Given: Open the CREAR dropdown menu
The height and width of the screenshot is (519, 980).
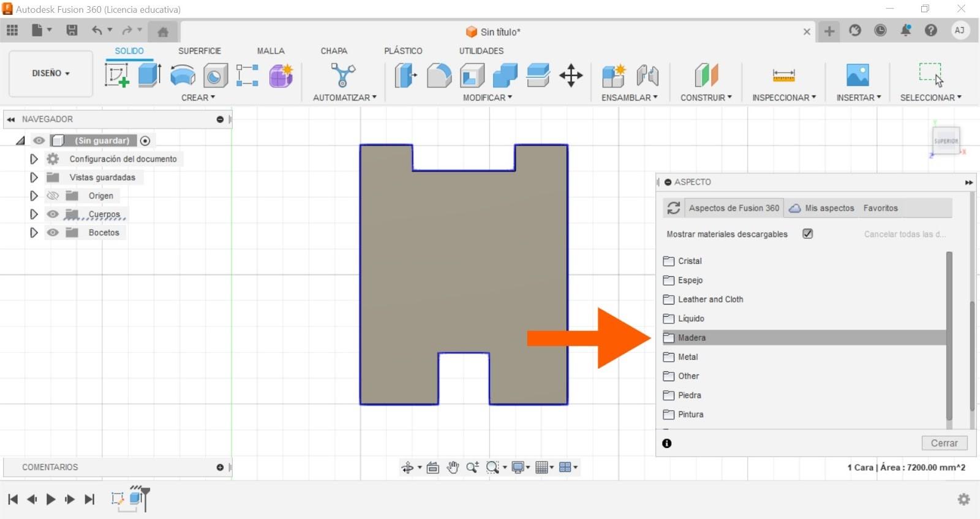Looking at the screenshot, I should (x=198, y=97).
